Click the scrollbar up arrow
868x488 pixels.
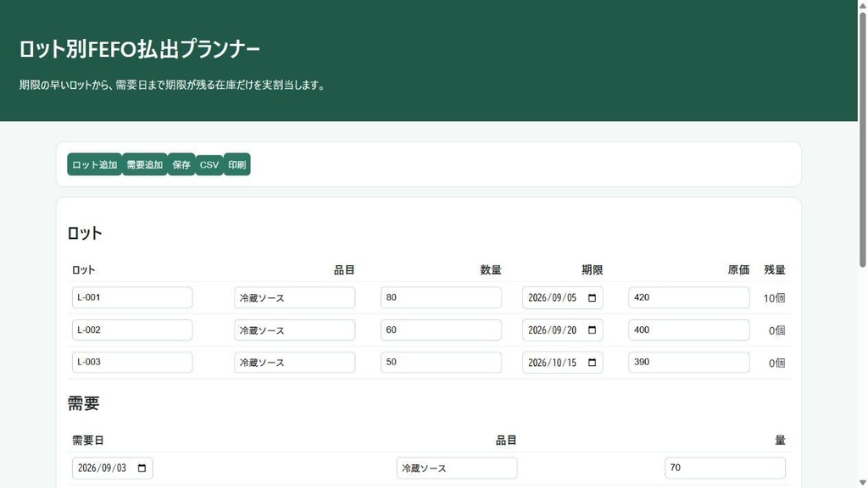[x=862, y=4]
